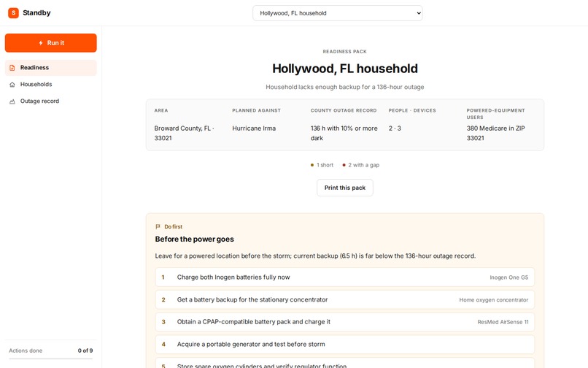Click the Broward County, FL 33021 area value
This screenshot has width=588, height=368.
click(184, 134)
